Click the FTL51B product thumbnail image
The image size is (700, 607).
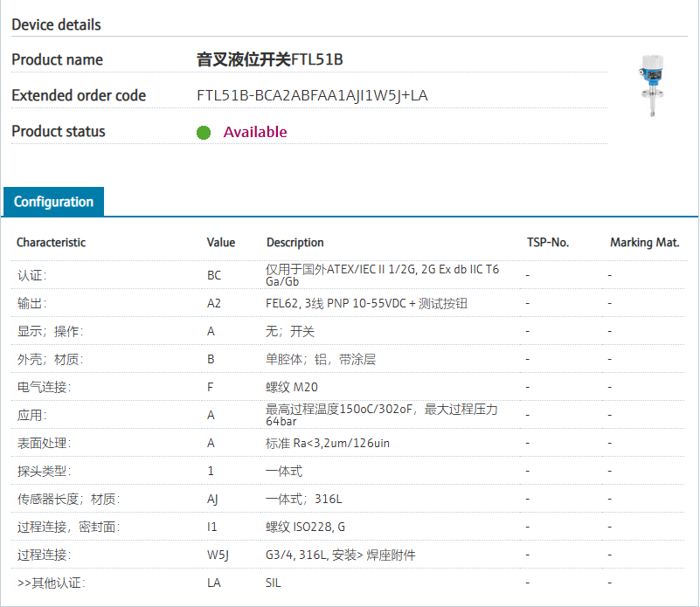(651, 86)
